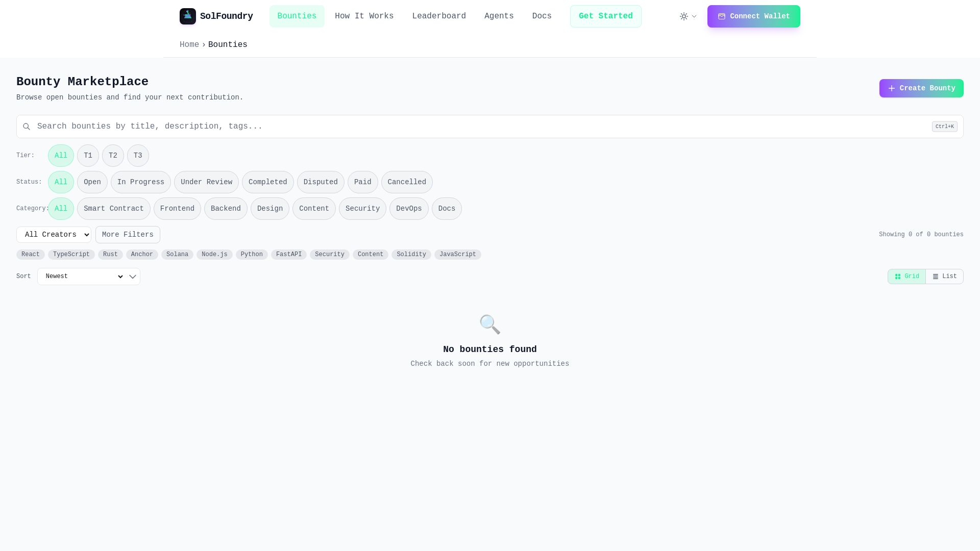This screenshot has height=551, width=980.
Task: Filter status by Disputed
Action: (x=321, y=182)
